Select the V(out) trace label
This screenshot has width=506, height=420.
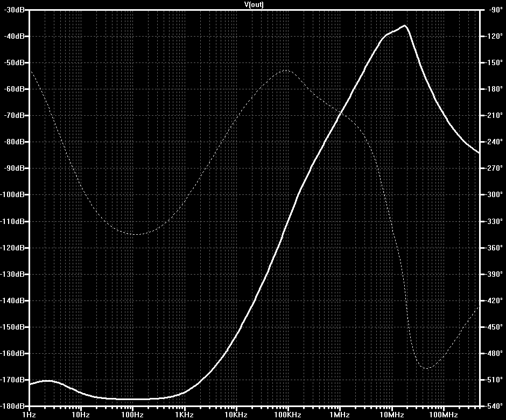coord(254,5)
